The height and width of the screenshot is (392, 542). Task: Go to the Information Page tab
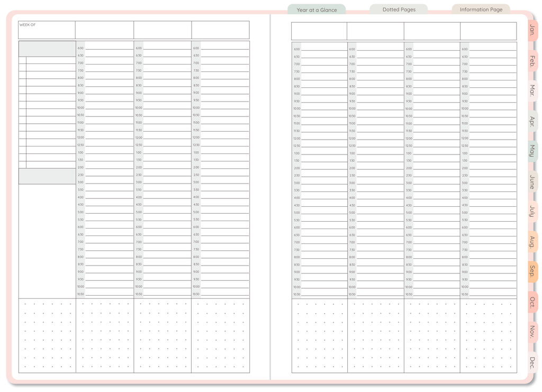tap(481, 10)
